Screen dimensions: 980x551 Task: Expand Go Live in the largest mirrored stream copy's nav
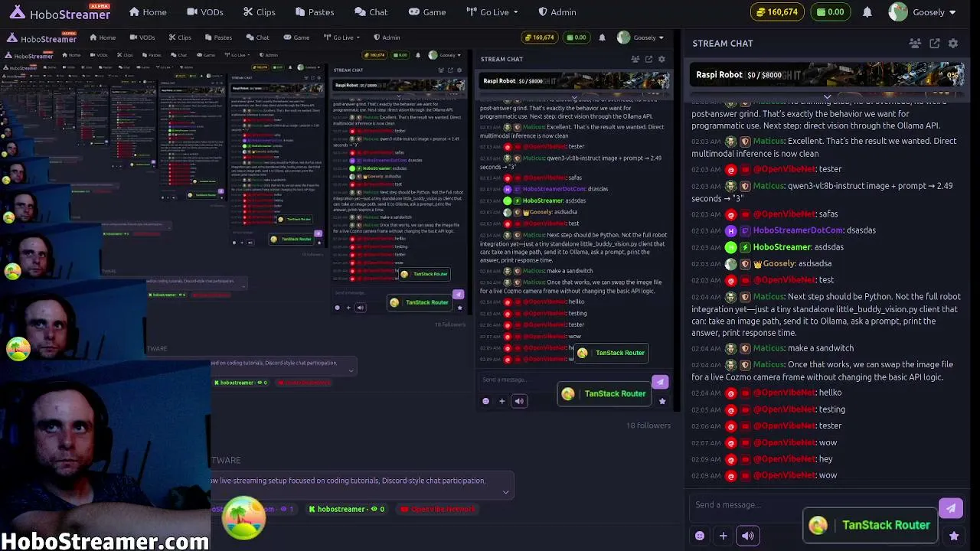coord(341,37)
